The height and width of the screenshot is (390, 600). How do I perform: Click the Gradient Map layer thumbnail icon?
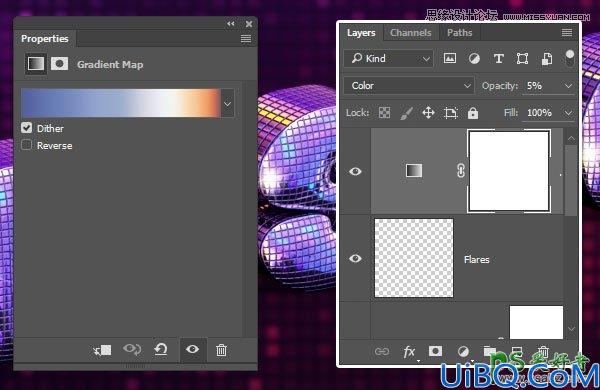click(414, 170)
